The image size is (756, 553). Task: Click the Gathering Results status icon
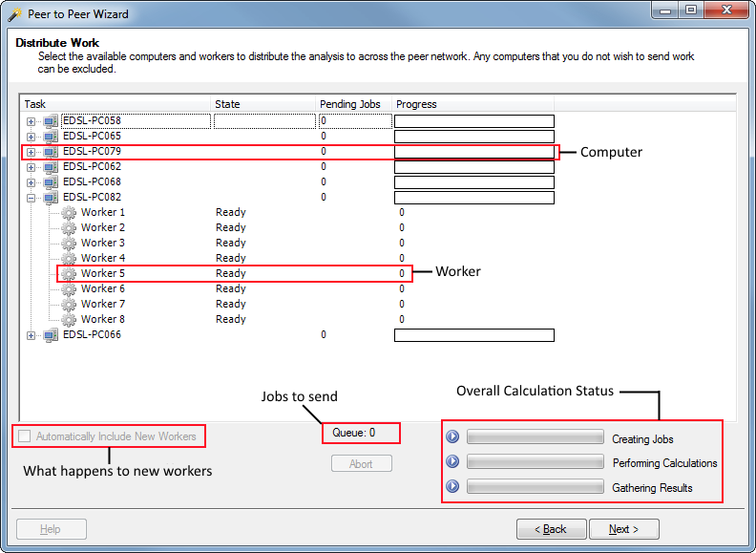[452, 486]
